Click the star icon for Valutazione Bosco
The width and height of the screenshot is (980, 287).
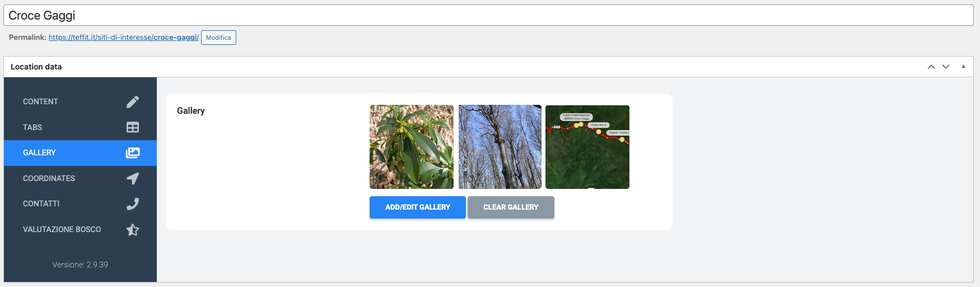click(133, 229)
